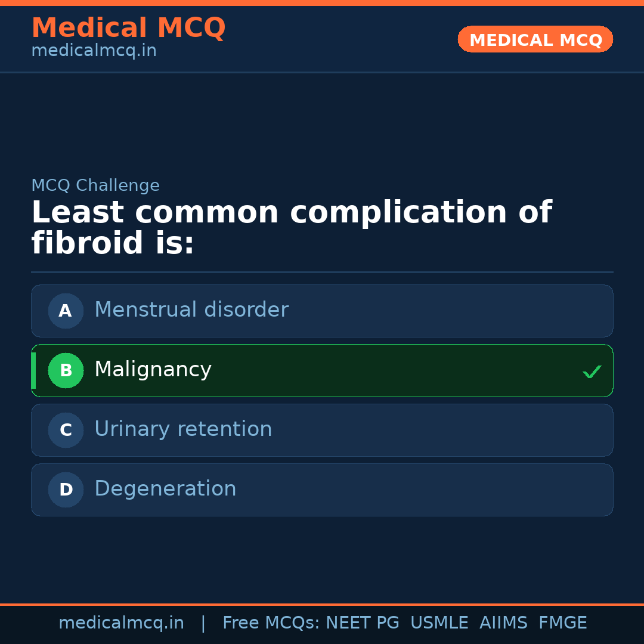This screenshot has width=644, height=644.
Task: Expand the fibroid question heading
Action: 292,228
